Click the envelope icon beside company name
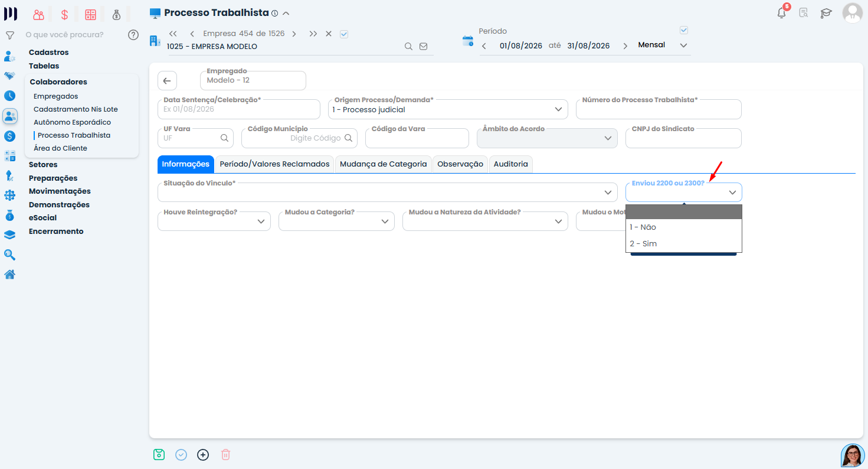Screen dimensions: 868x469 [423, 47]
